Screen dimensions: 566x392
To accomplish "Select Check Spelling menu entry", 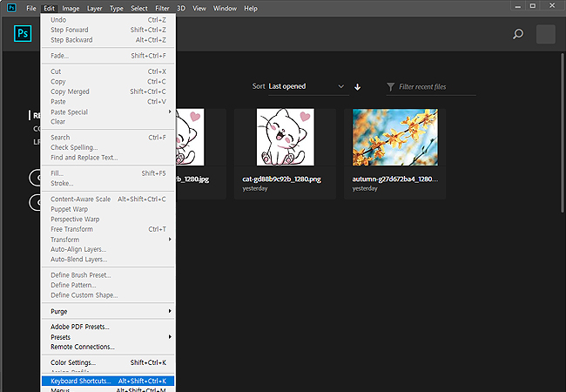I will [x=108, y=147].
